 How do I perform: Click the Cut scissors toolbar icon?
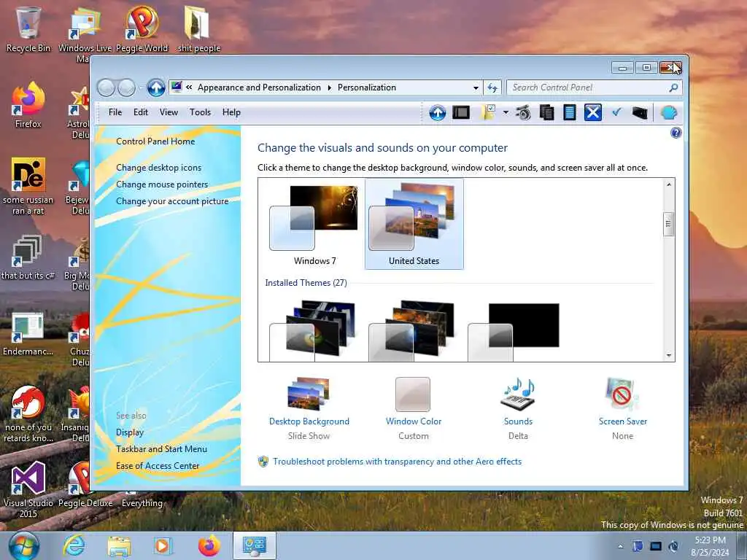[x=524, y=113]
